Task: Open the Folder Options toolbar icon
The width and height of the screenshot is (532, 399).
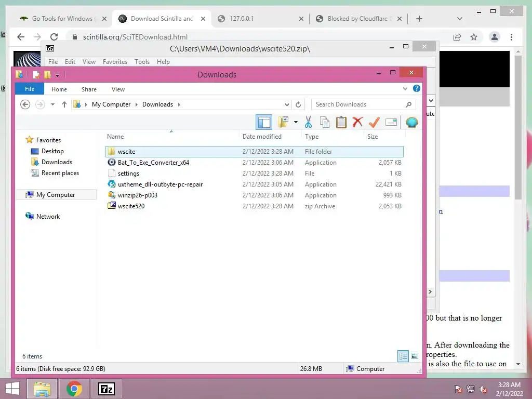Action: tap(283, 122)
